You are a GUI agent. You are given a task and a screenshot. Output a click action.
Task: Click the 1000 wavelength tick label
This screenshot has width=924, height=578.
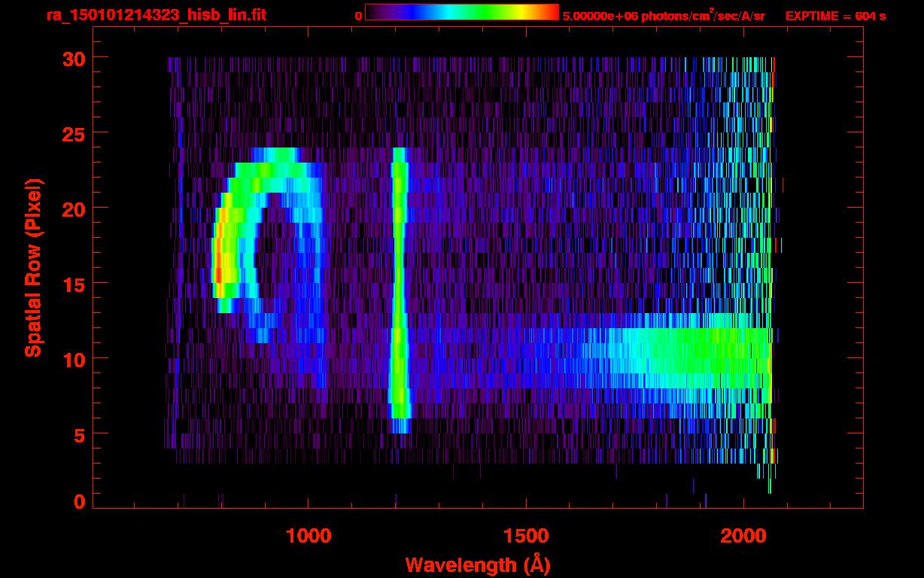click(309, 536)
